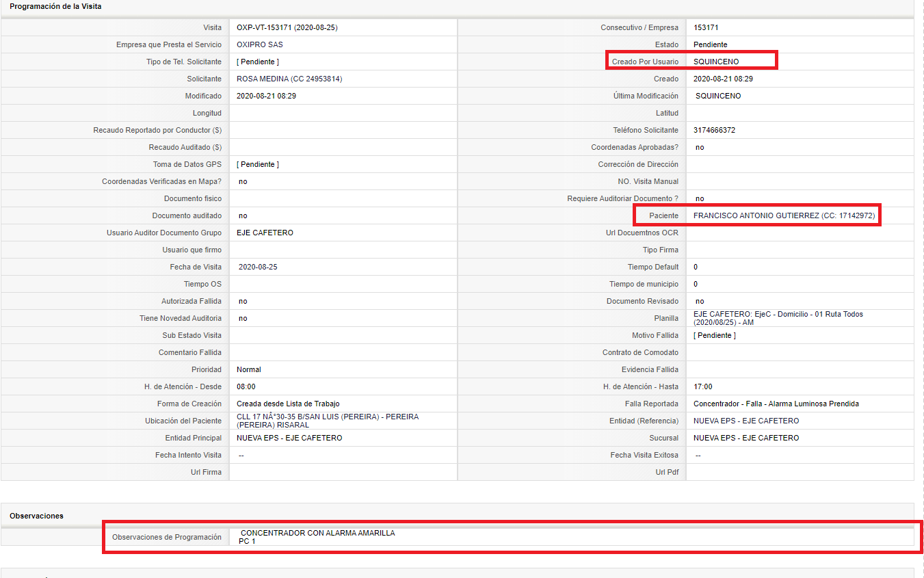Click the Estado value Pendiente

click(x=711, y=44)
